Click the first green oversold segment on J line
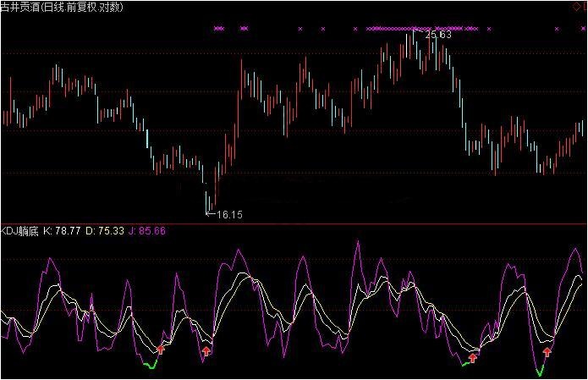This screenshot has width=588, height=380. click(x=150, y=366)
